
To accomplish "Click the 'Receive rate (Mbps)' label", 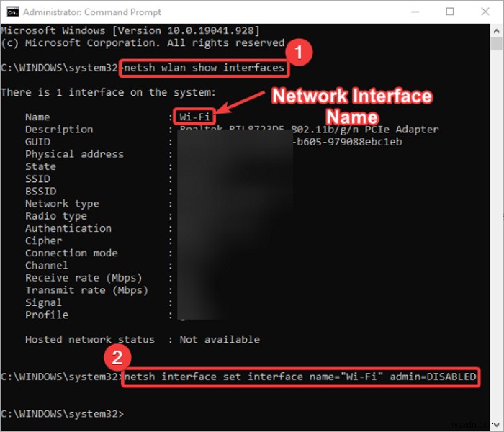I will pyautogui.click(x=84, y=278).
